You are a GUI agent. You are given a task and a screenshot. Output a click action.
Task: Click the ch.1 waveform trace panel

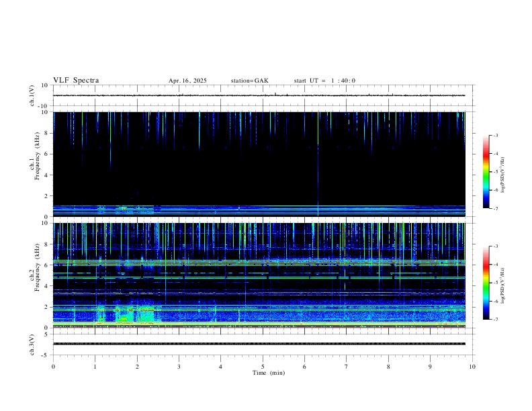[263, 95]
